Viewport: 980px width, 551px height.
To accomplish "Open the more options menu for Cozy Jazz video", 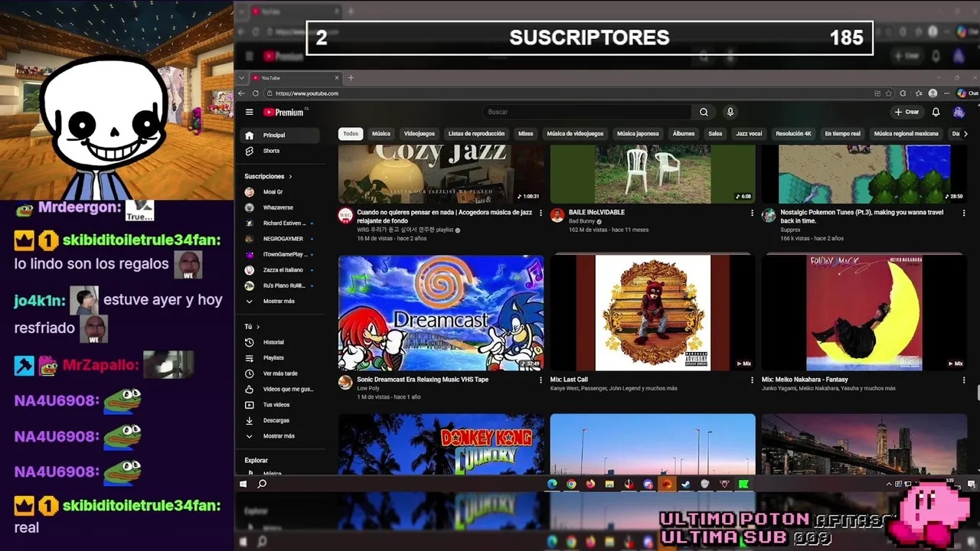I will coord(541,213).
